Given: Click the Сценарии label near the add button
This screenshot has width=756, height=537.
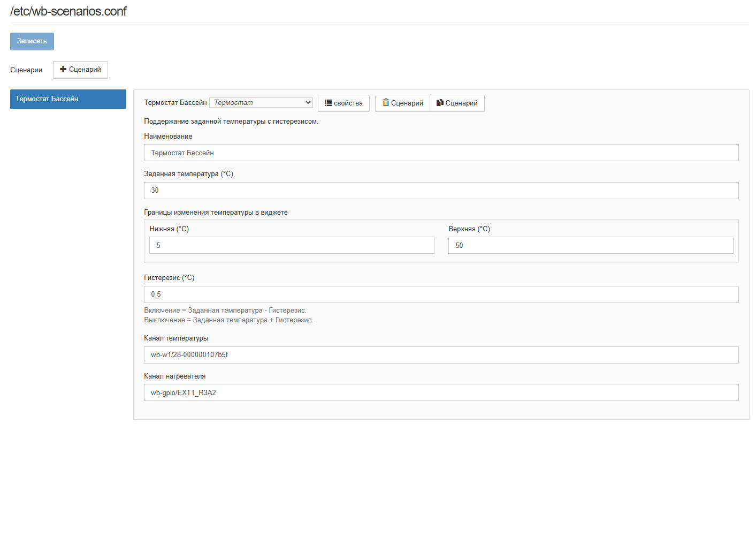Looking at the screenshot, I should pyautogui.click(x=26, y=70).
